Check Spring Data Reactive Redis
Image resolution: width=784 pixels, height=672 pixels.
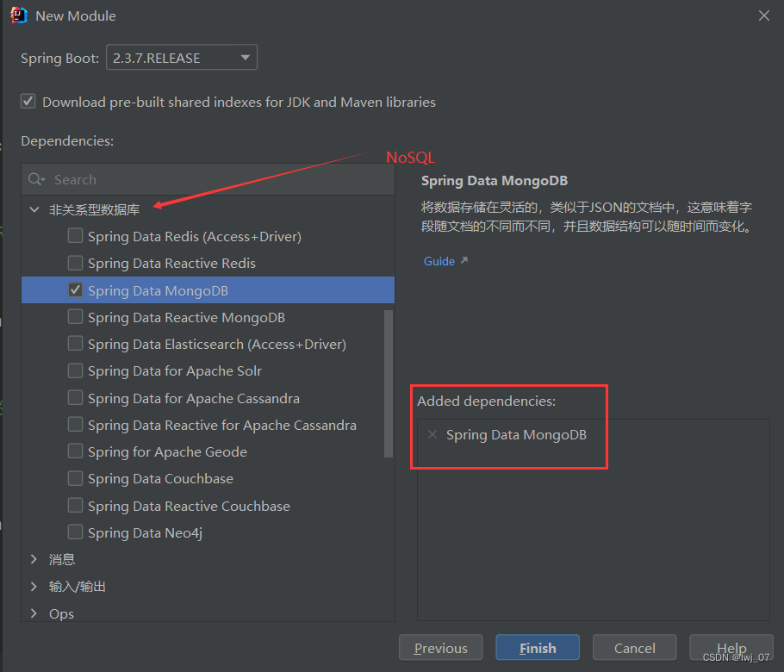click(76, 263)
